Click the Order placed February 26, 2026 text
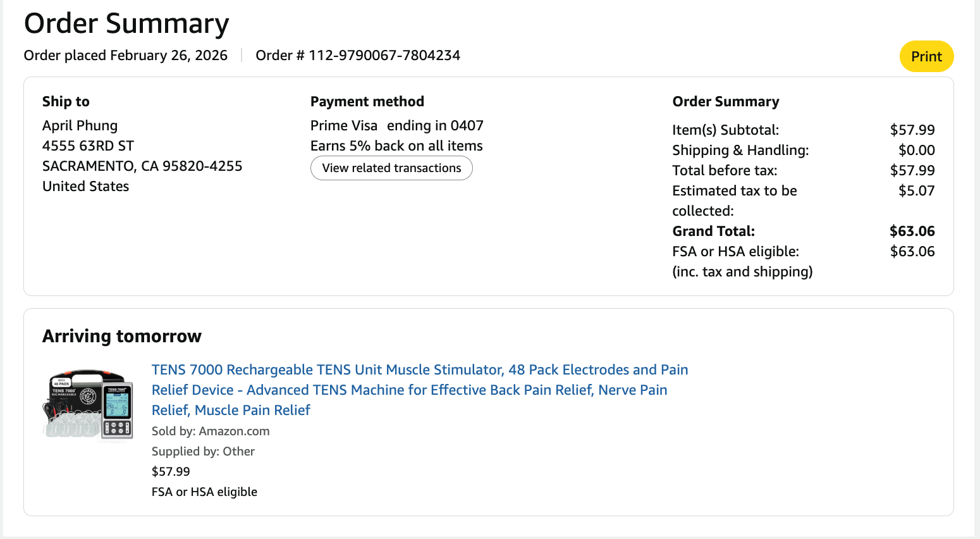Image resolution: width=980 pixels, height=539 pixels. click(x=125, y=56)
